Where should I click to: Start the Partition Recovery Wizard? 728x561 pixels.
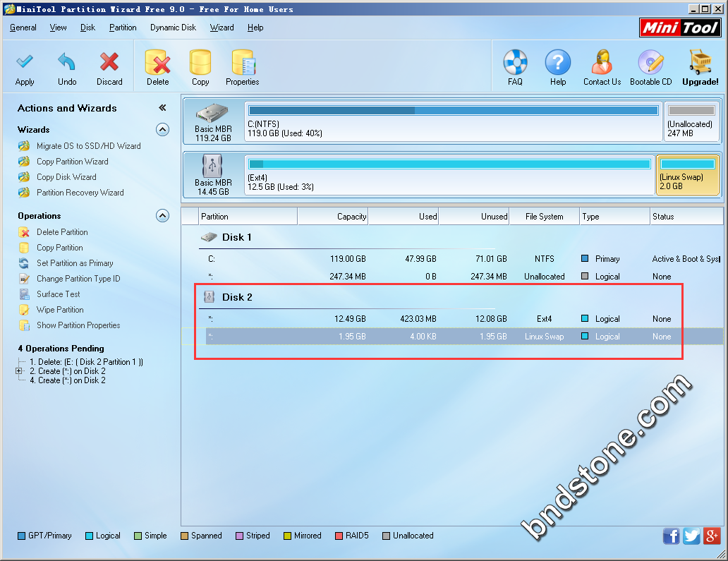71,192
